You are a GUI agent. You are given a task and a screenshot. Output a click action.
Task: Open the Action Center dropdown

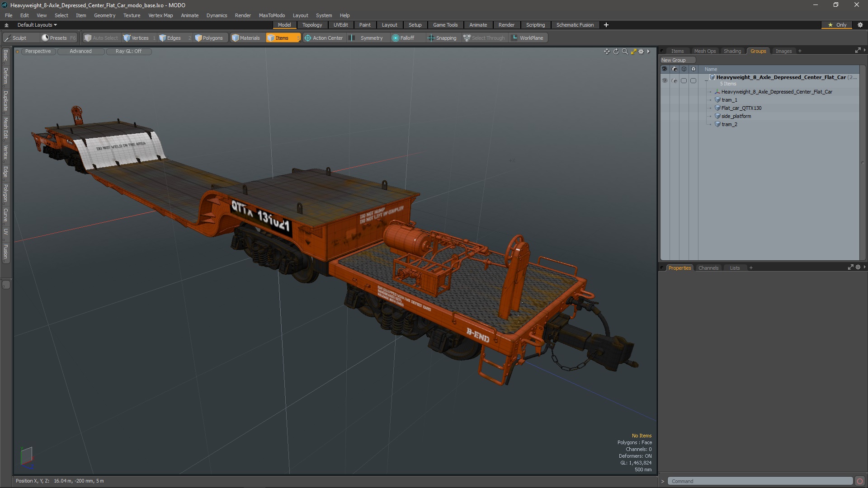coord(324,38)
